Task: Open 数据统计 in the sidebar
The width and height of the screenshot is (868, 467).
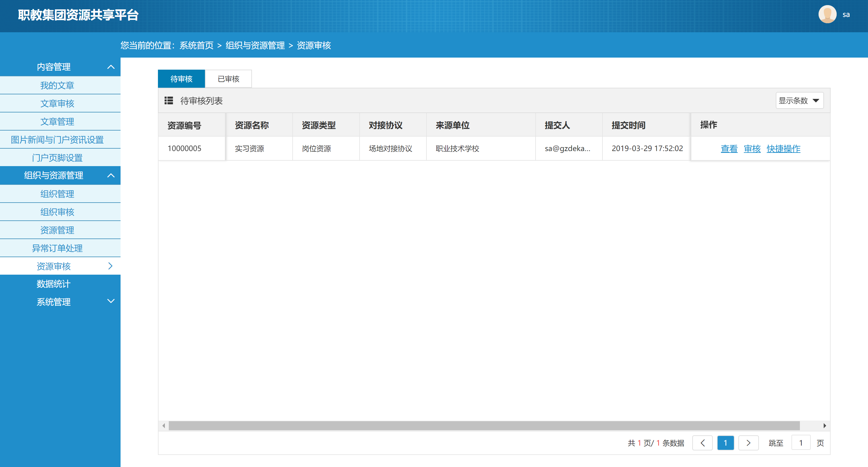Action: 54,284
